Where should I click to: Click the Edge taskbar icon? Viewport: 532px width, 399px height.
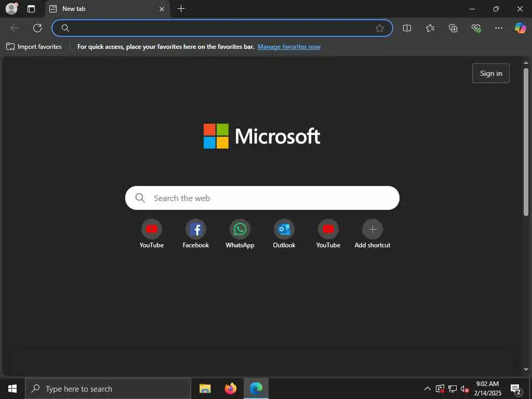(256, 389)
